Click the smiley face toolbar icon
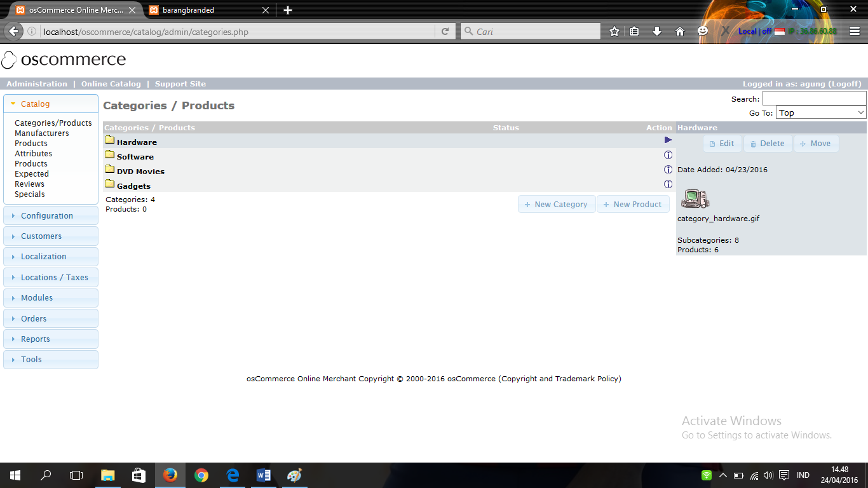The width and height of the screenshot is (868, 488). 703,31
